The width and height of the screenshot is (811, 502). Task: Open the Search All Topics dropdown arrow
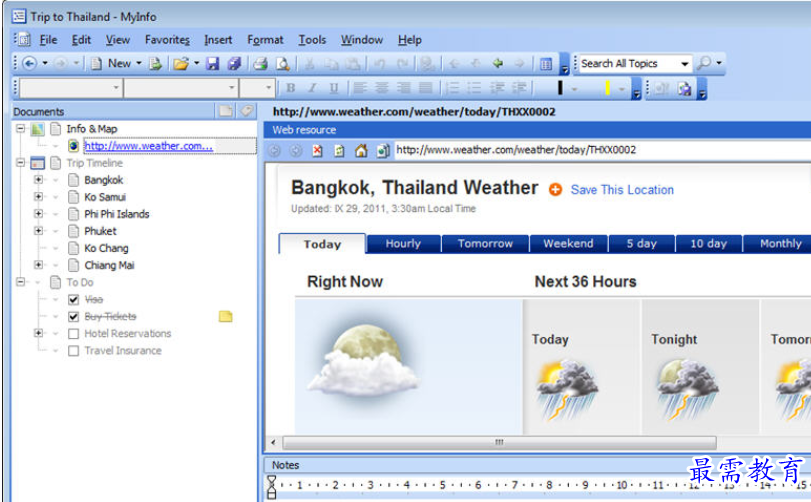tap(685, 64)
